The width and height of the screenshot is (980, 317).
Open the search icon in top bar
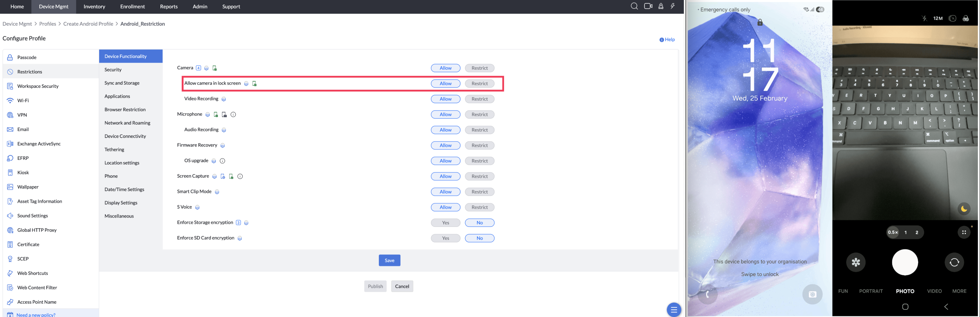634,6
